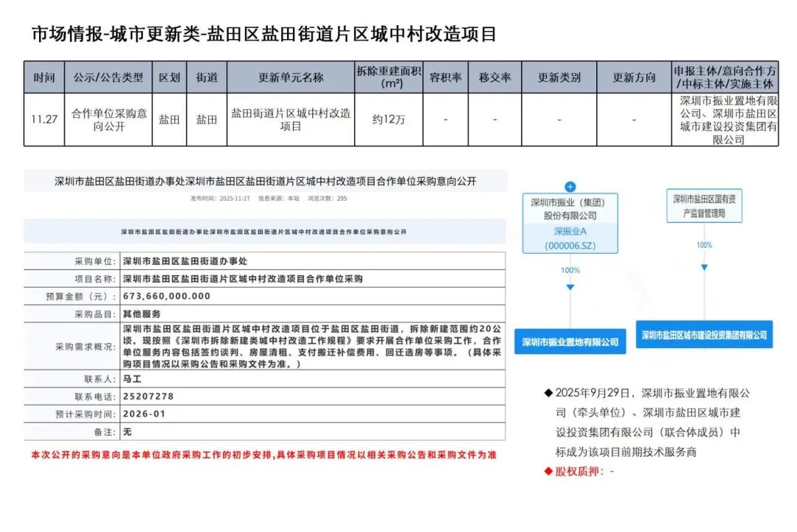Select the 更新方向 column header

pyautogui.click(x=634, y=77)
